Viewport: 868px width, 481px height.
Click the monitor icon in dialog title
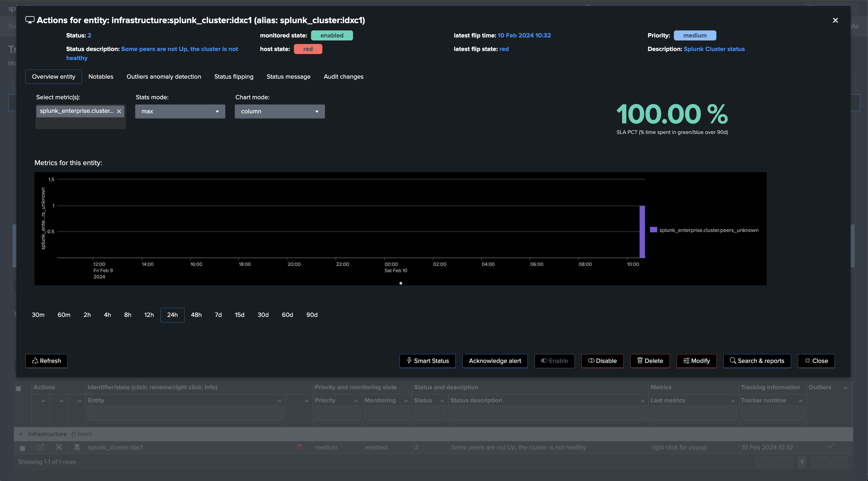click(30, 20)
